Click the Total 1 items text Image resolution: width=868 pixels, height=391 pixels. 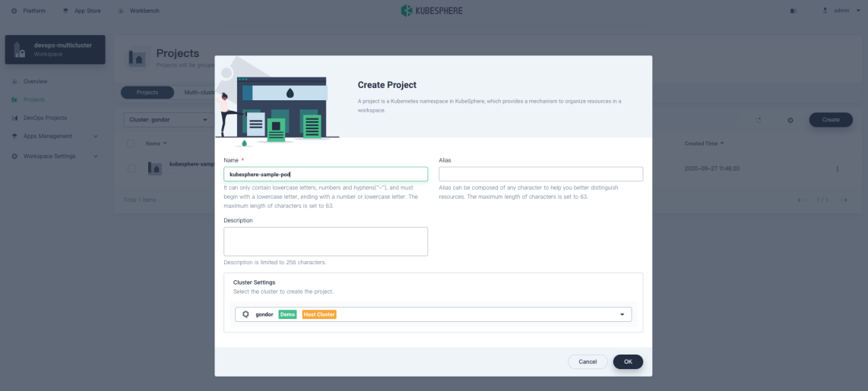(140, 200)
